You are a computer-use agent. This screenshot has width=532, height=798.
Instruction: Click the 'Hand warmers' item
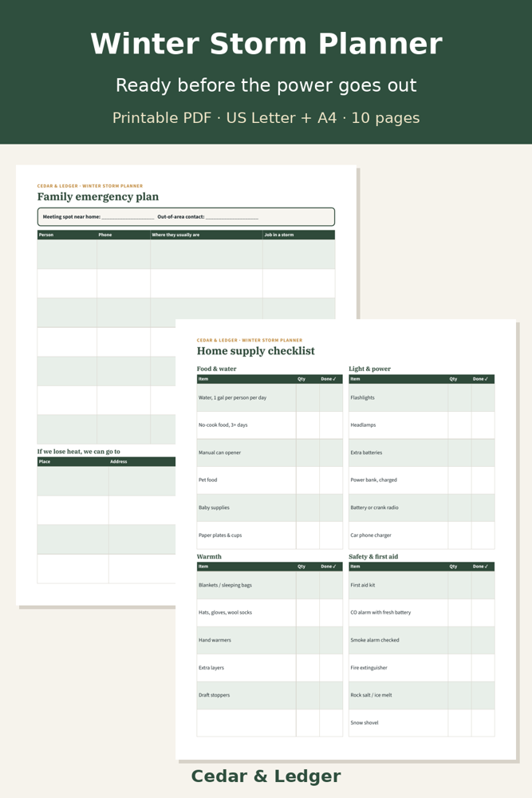click(215, 640)
